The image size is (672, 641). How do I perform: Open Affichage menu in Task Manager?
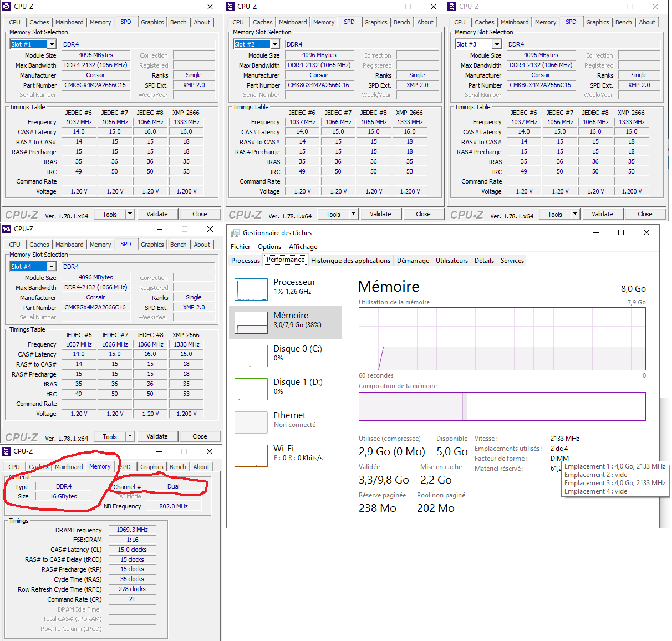[x=303, y=247]
